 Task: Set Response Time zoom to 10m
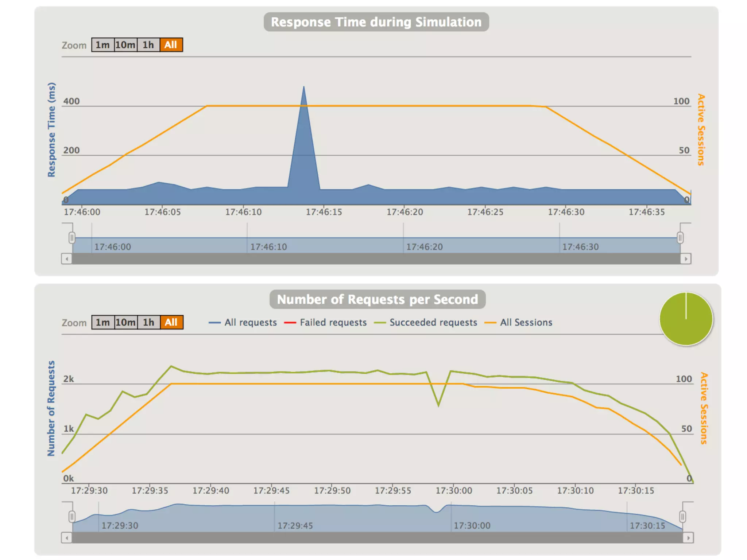click(x=125, y=45)
